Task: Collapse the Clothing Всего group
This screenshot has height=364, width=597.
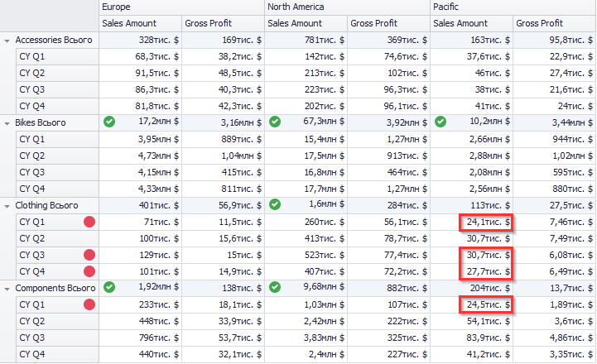Action: pyautogui.click(x=7, y=206)
